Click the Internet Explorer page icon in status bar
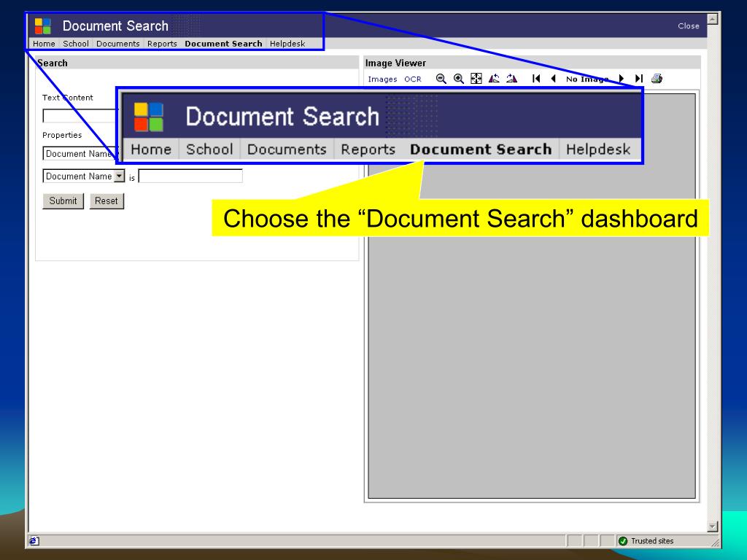Image resolution: width=747 pixels, height=560 pixels. (34, 541)
